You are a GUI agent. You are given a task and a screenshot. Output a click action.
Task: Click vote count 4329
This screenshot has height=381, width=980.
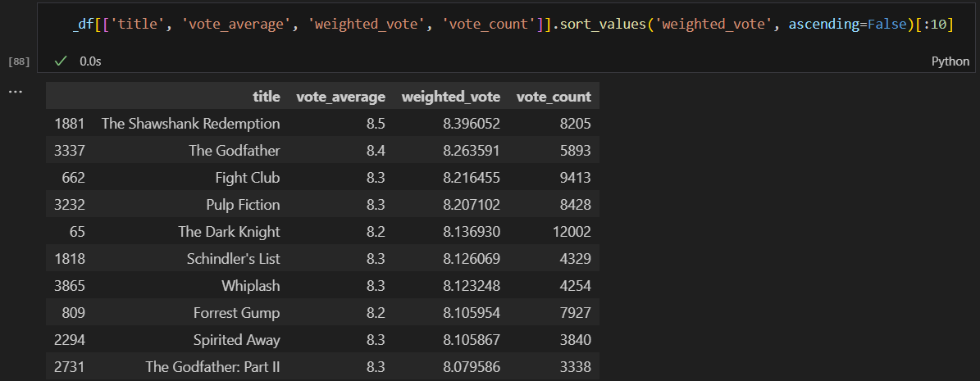[576, 259]
